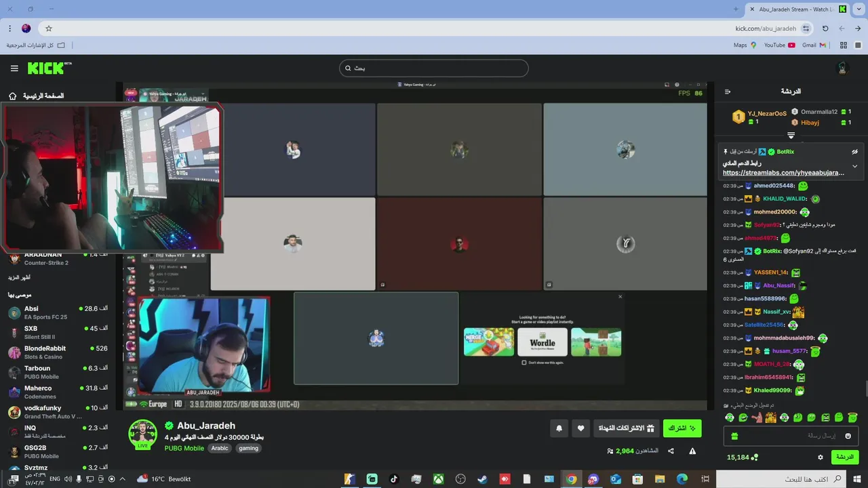Image resolution: width=868 pixels, height=488 pixels.
Task: Open emoji picker in chat input
Action: (848, 436)
